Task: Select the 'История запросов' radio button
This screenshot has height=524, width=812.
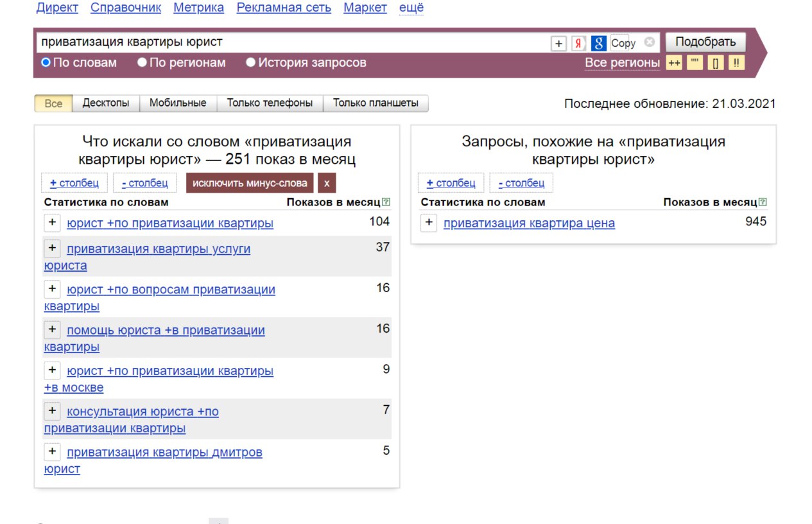Action: point(251,63)
